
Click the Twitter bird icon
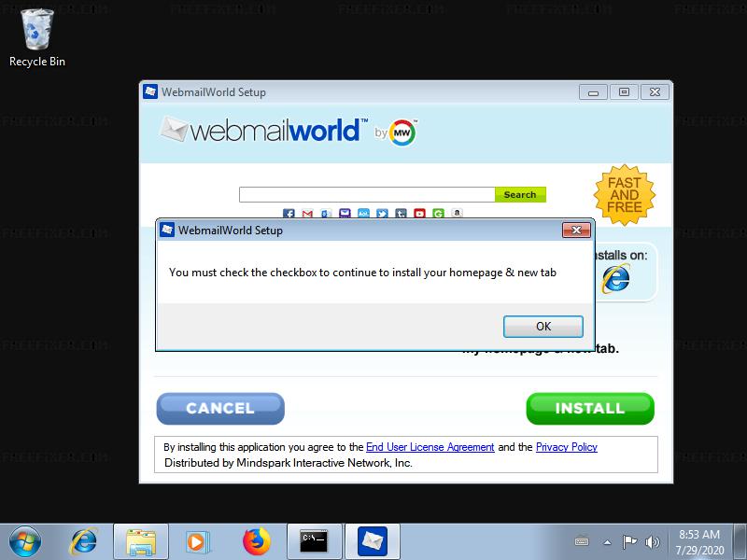click(382, 214)
